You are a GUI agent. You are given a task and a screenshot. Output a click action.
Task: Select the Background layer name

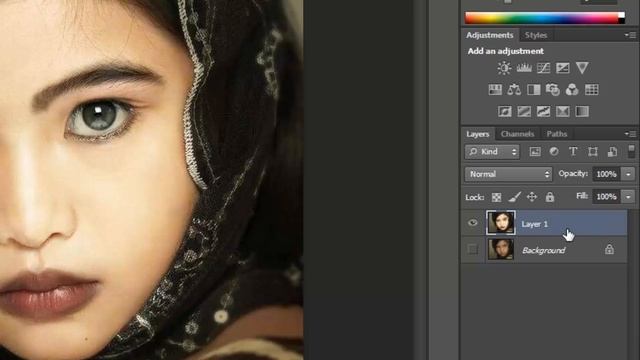point(544,250)
